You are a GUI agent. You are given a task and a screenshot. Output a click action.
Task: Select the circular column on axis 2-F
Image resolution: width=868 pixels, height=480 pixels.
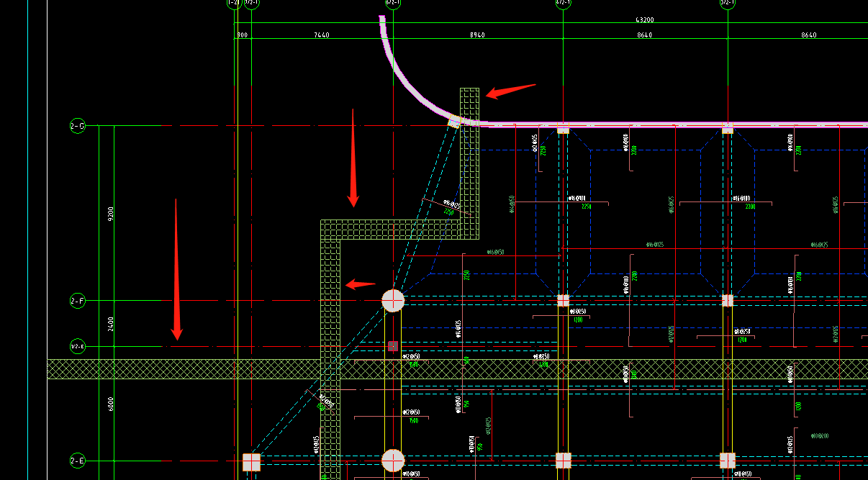(x=393, y=300)
